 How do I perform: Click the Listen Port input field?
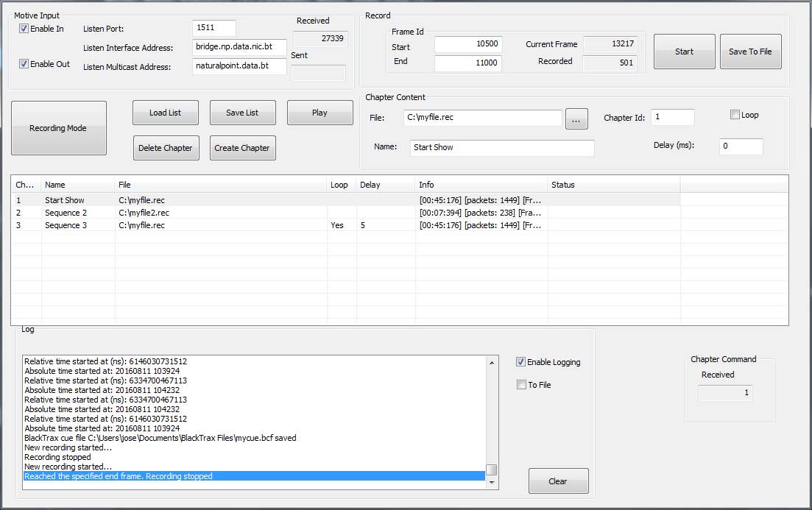213,28
